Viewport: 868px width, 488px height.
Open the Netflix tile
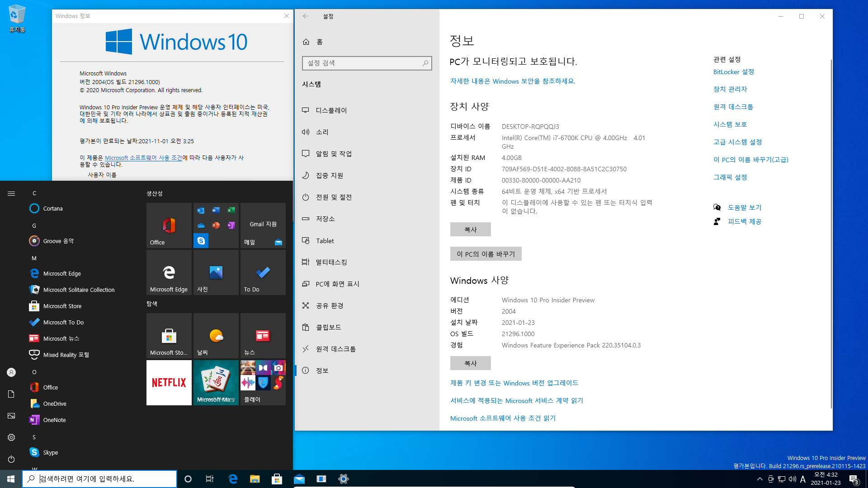(169, 383)
